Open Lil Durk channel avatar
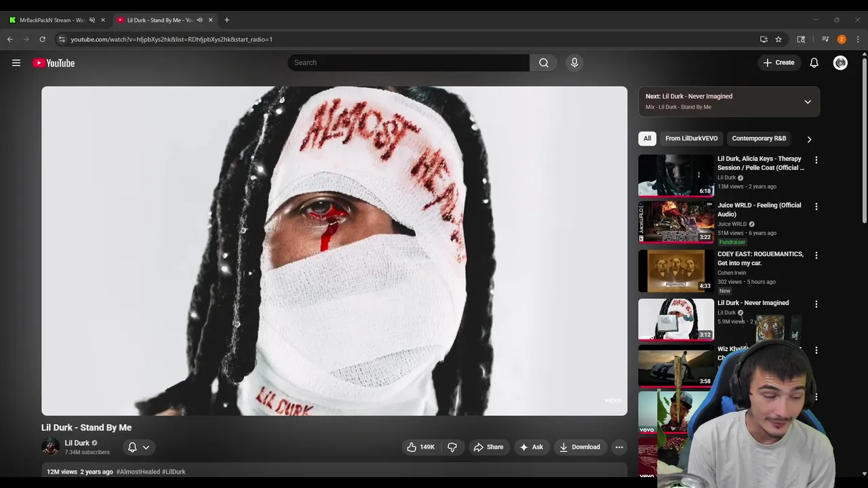 pyautogui.click(x=50, y=447)
